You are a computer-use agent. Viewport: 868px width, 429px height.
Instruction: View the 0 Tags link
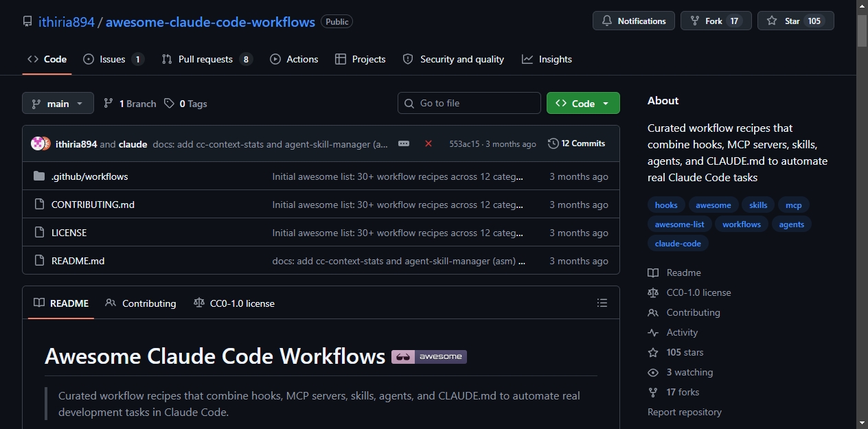tap(185, 104)
